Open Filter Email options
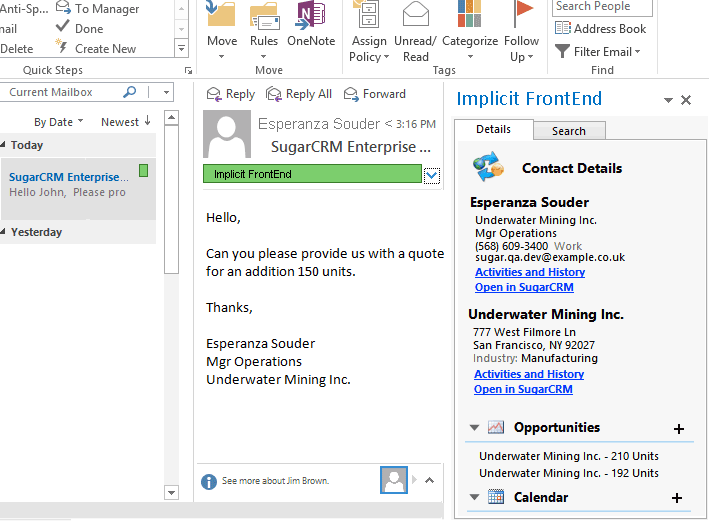The image size is (709, 521). (x=598, y=52)
